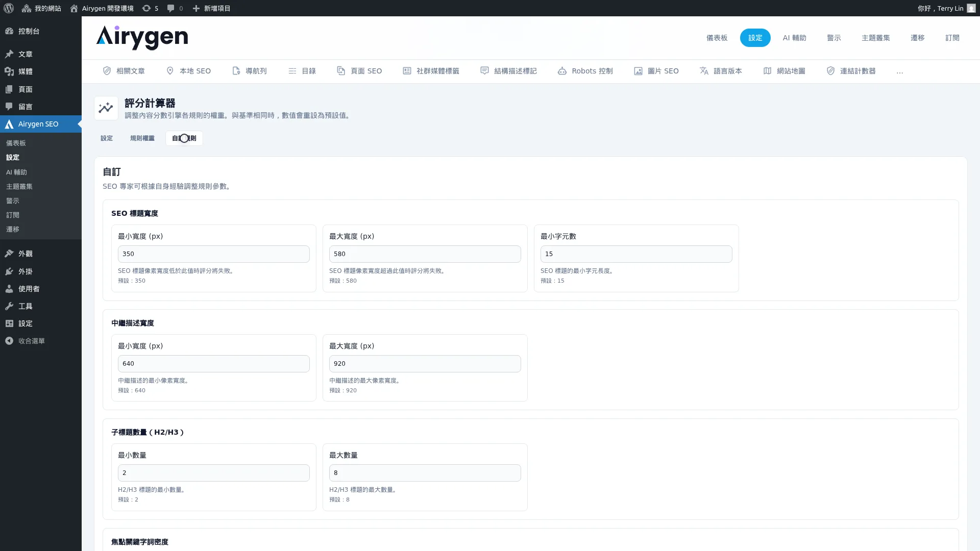
Task: Click the WordPress logo icon
Action: pyautogui.click(x=8, y=8)
